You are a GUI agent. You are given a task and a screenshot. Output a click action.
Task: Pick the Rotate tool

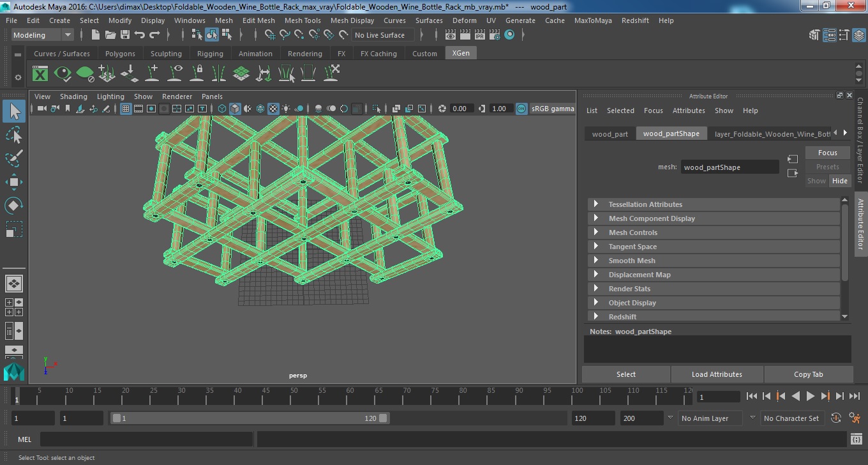coord(14,206)
